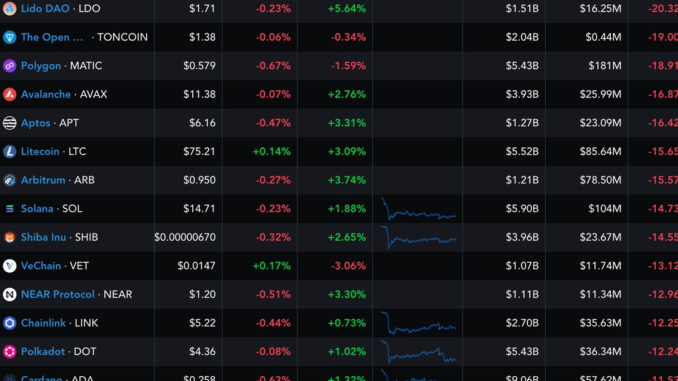Open the Polkadot coin page link

[43, 352]
